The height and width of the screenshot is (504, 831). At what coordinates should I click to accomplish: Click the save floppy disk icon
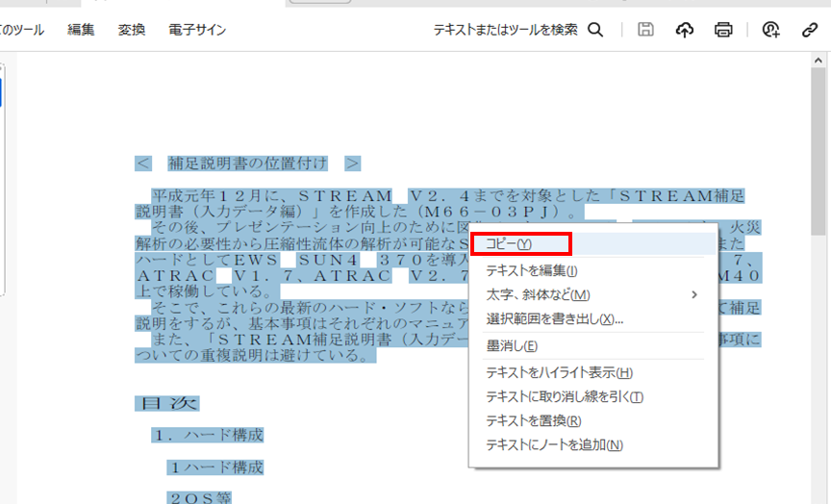[645, 30]
